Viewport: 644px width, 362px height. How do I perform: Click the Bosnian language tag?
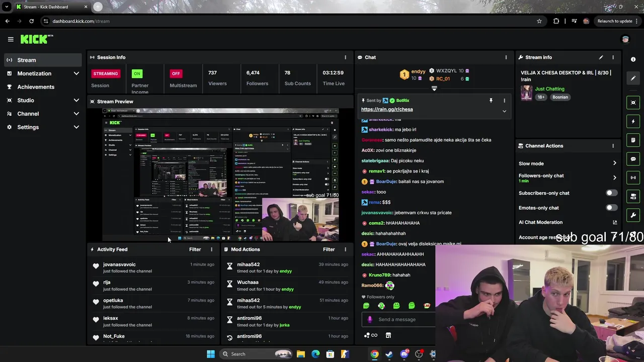pyautogui.click(x=560, y=97)
